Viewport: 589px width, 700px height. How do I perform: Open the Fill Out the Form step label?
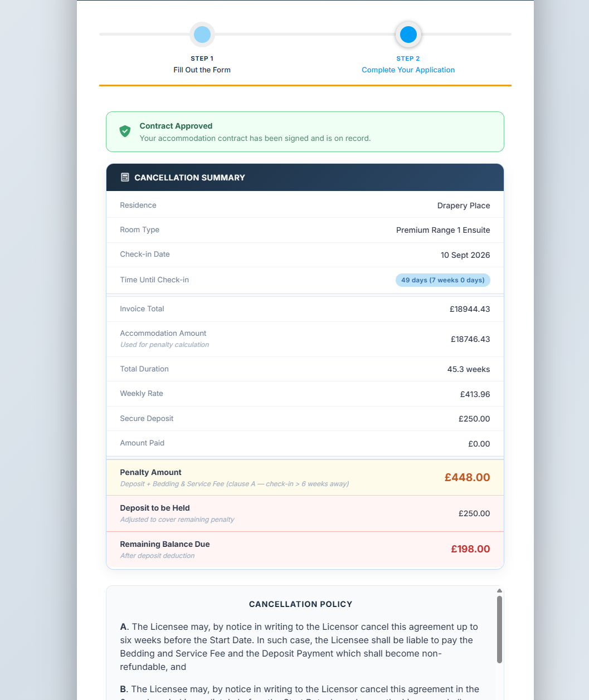tap(202, 70)
